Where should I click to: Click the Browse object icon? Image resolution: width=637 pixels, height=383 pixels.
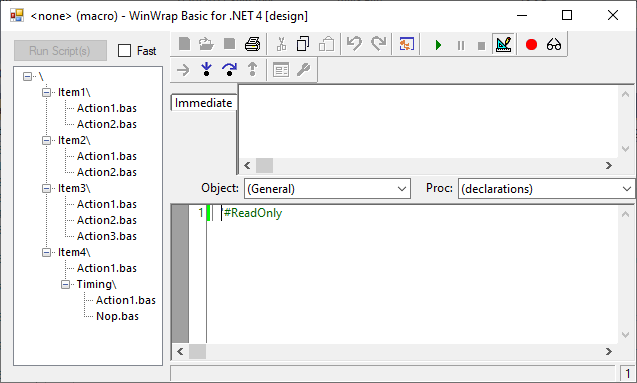[406, 44]
